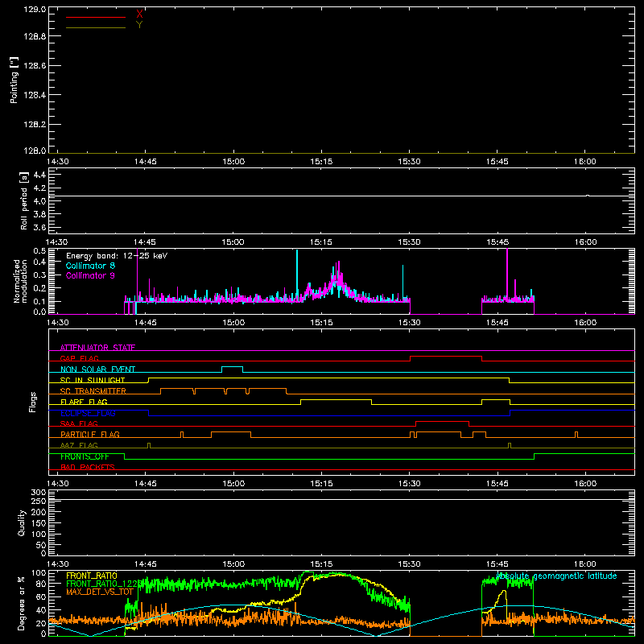The height and width of the screenshot is (644, 644).
Task: Select the red 'X' legend label
Action: (x=139, y=14)
